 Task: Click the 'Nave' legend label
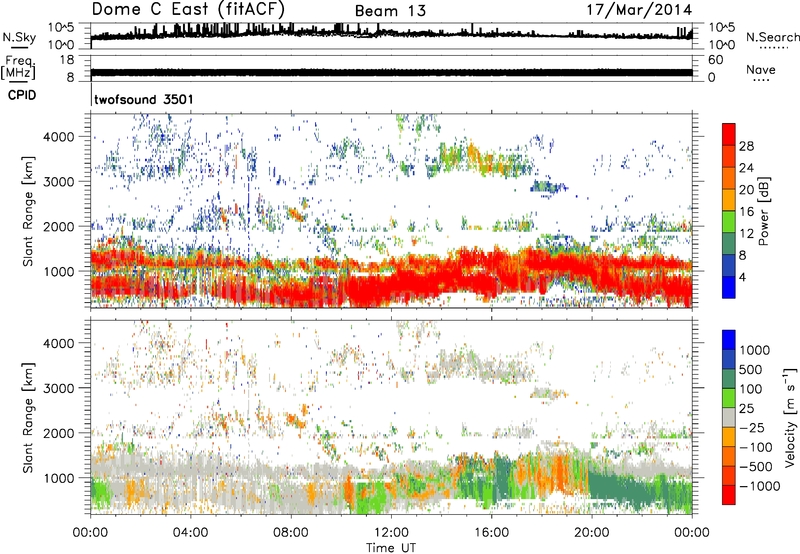[760, 69]
